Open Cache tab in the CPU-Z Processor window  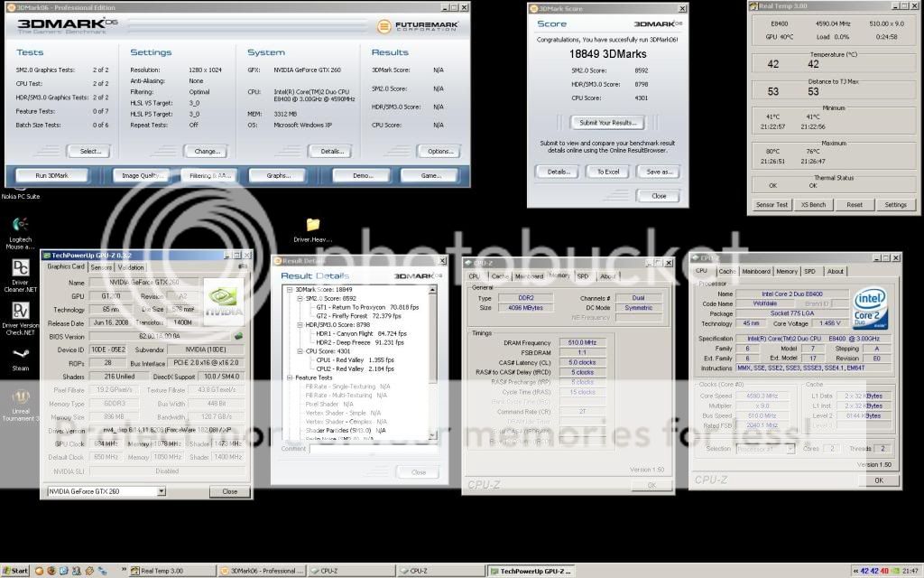tap(726, 271)
